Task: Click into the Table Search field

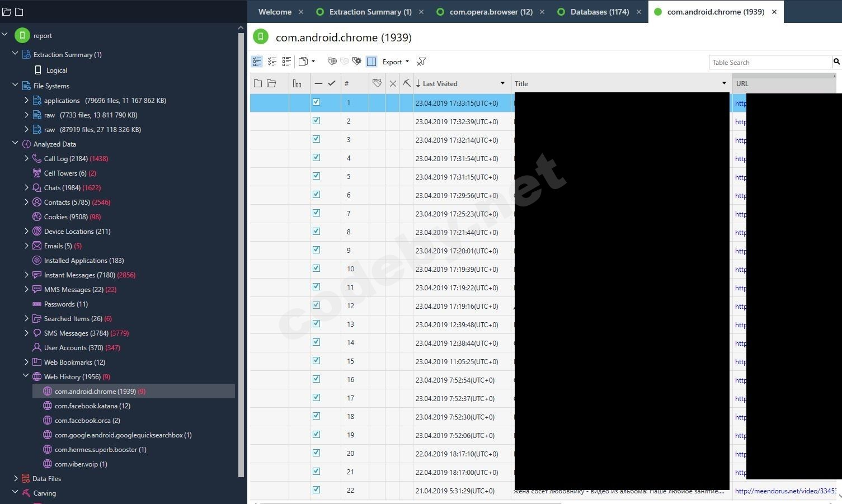Action: coord(770,62)
